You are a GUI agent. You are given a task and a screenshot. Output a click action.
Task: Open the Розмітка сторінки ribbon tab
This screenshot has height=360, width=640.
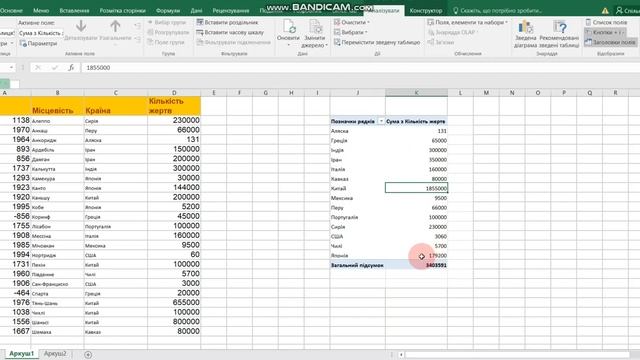[x=122, y=11]
